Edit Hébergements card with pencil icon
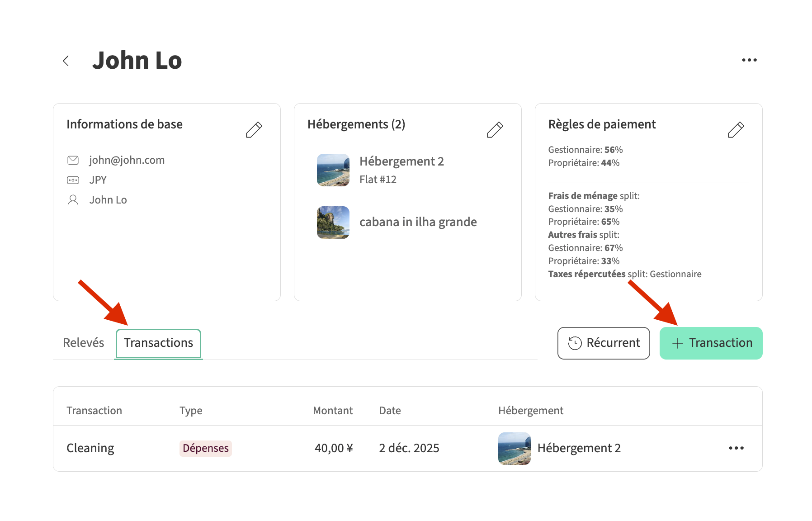This screenshot has height=521, width=812. [495, 129]
